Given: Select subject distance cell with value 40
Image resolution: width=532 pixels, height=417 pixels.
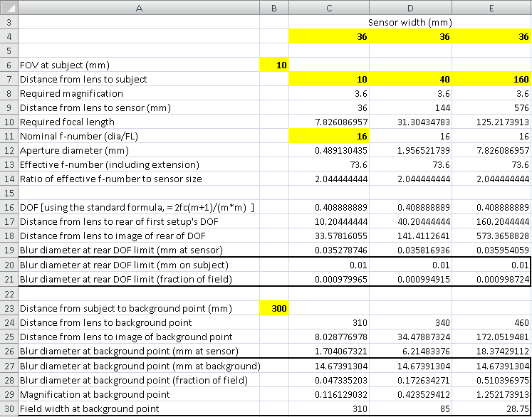Looking at the screenshot, I should tap(410, 79).
